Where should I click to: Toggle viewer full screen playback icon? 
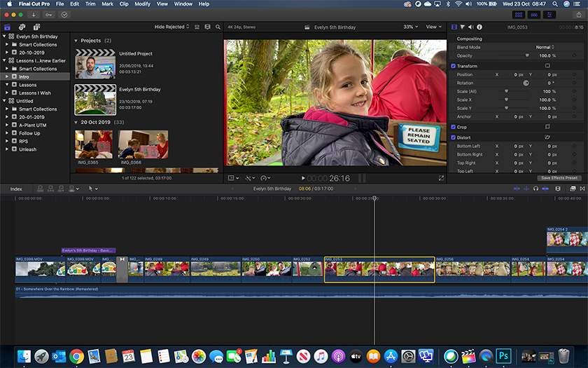pos(441,178)
